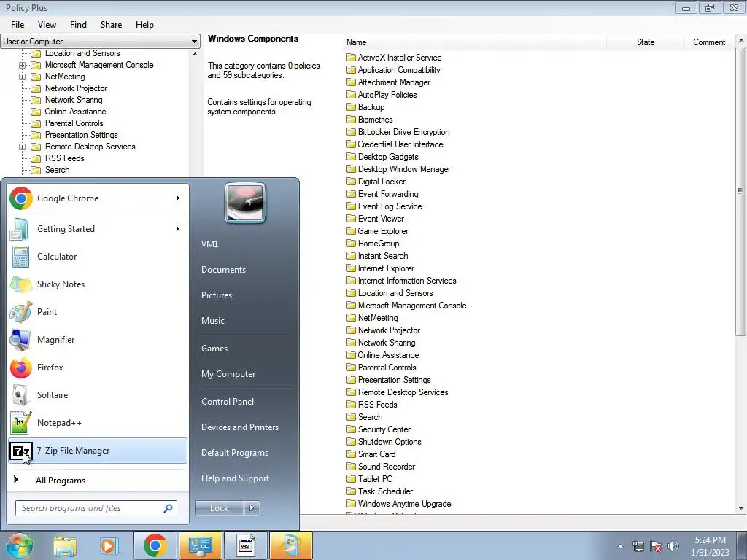
Task: Open Paint from Start menu
Action: coord(98,312)
